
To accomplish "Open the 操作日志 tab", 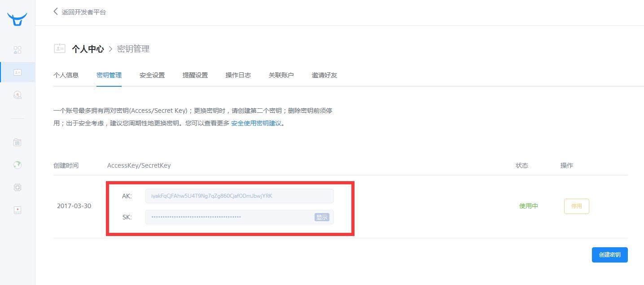I will pyautogui.click(x=238, y=75).
